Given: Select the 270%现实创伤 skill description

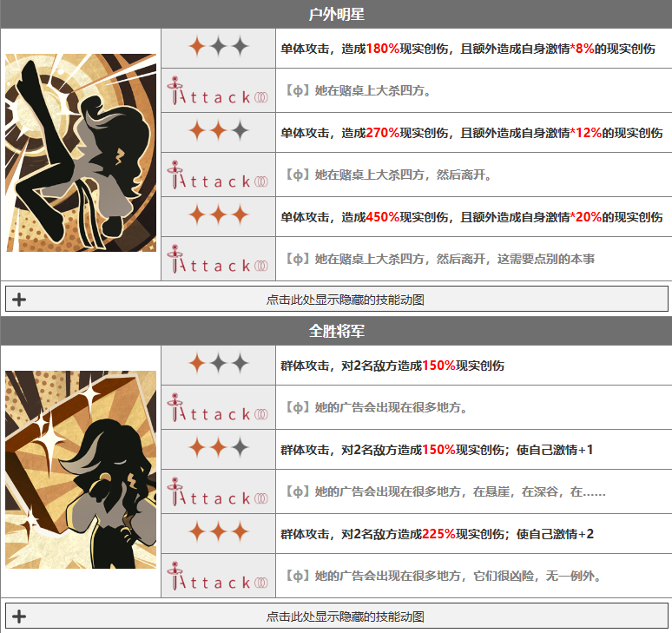Looking at the screenshot, I should (x=471, y=133).
